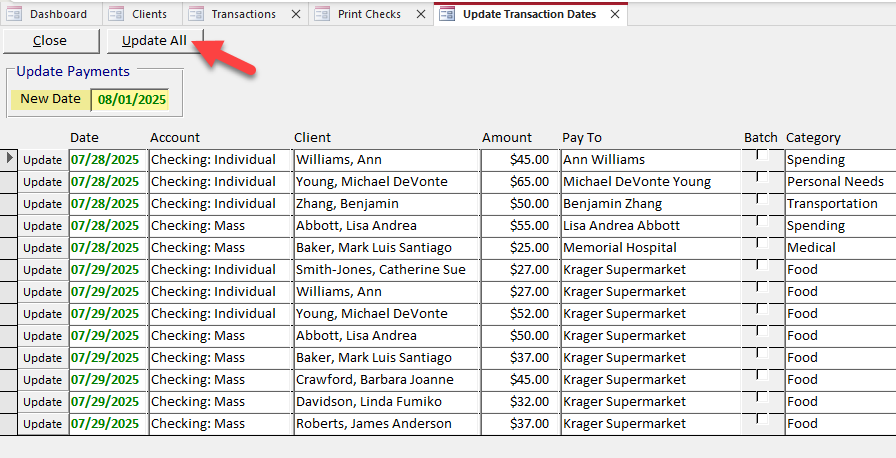
Task: Click the Dashboard tab form icon
Action: click(14, 14)
